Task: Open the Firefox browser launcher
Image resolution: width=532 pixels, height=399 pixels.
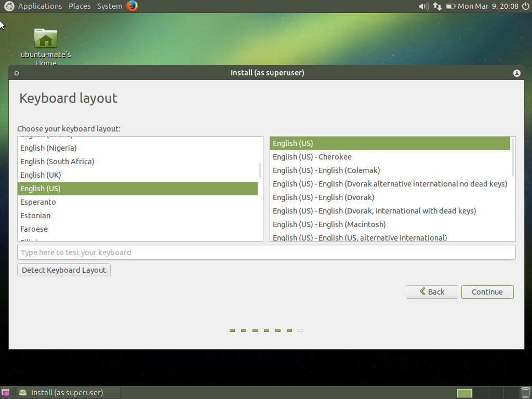Action: click(132, 6)
